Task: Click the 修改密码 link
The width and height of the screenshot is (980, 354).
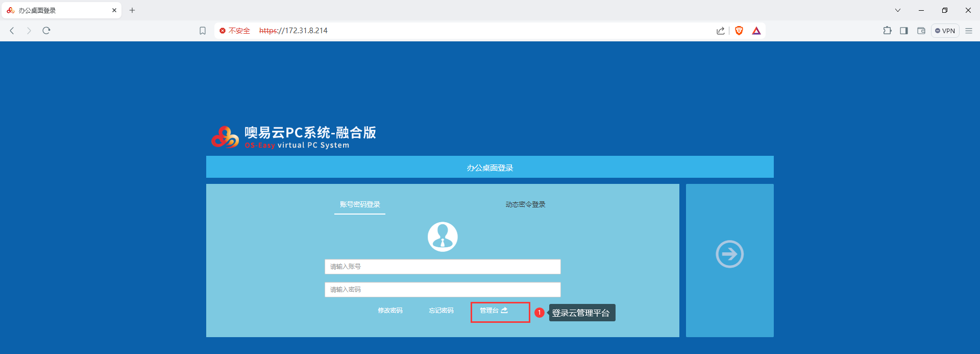Action: point(390,311)
